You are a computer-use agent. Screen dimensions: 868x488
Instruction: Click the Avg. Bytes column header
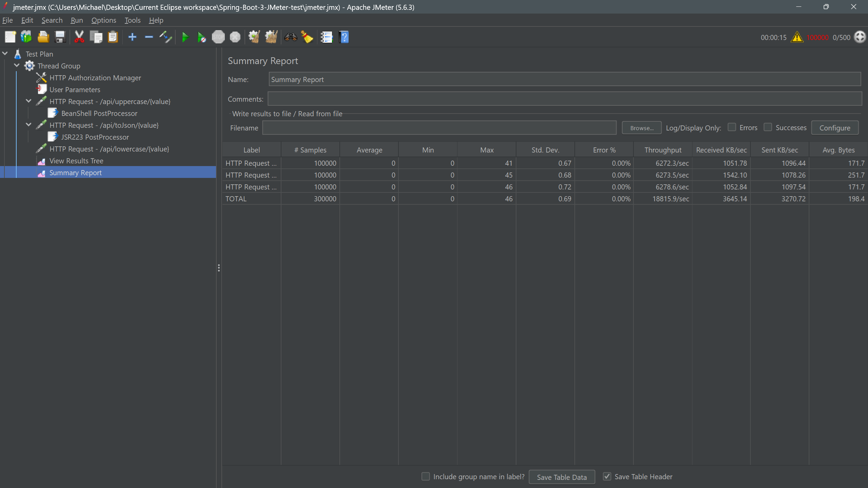(x=838, y=150)
